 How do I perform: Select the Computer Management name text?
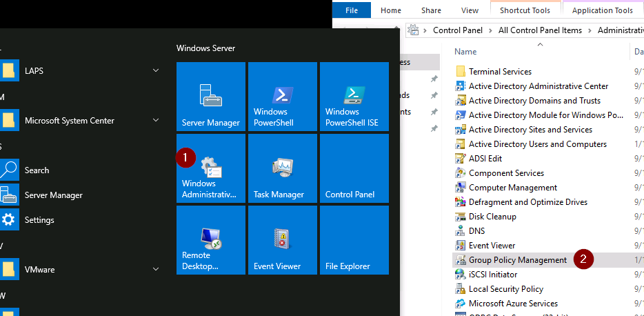[513, 188]
